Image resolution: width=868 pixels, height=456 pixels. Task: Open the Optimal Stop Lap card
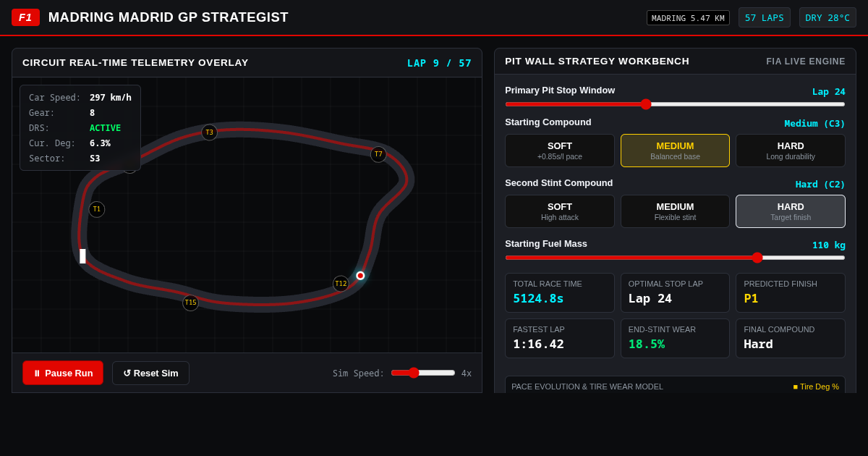675,292
